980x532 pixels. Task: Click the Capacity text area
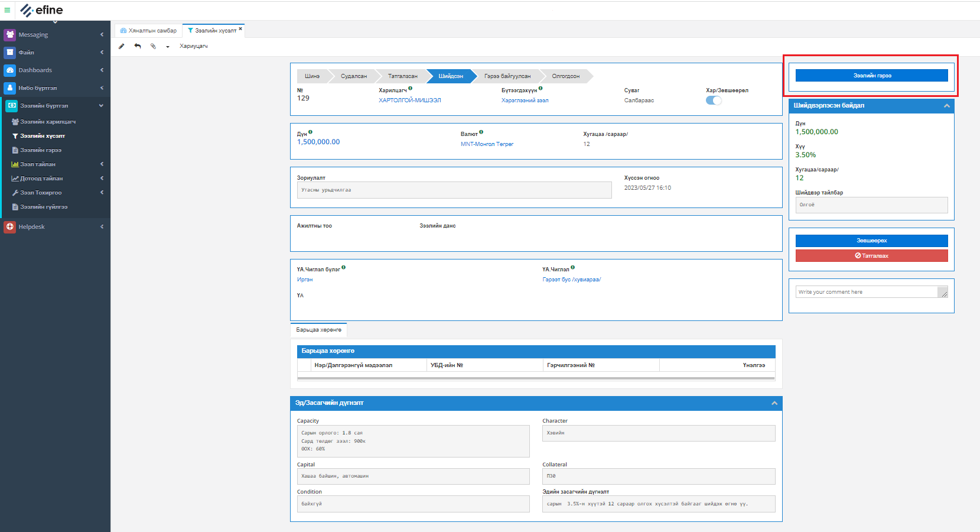[414, 441]
